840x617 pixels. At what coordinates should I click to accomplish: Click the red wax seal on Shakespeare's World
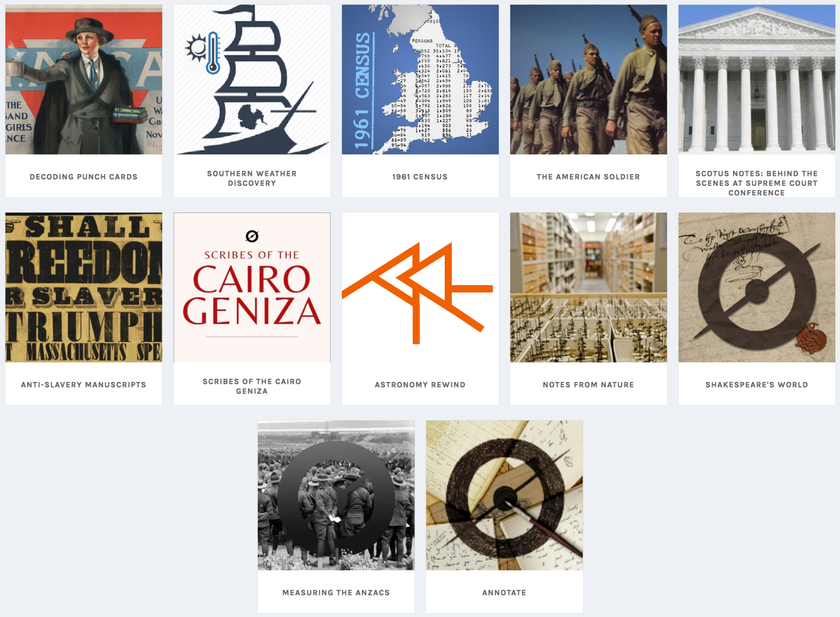[811, 338]
